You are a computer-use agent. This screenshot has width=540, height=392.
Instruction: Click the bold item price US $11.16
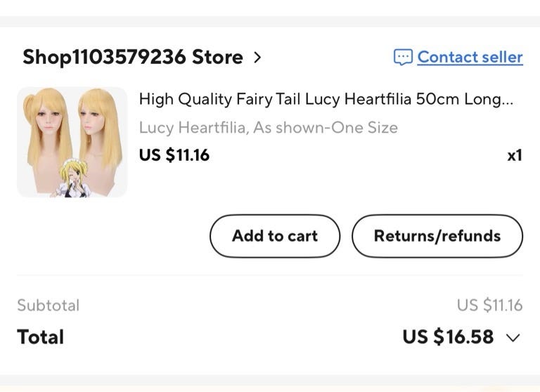tap(174, 155)
